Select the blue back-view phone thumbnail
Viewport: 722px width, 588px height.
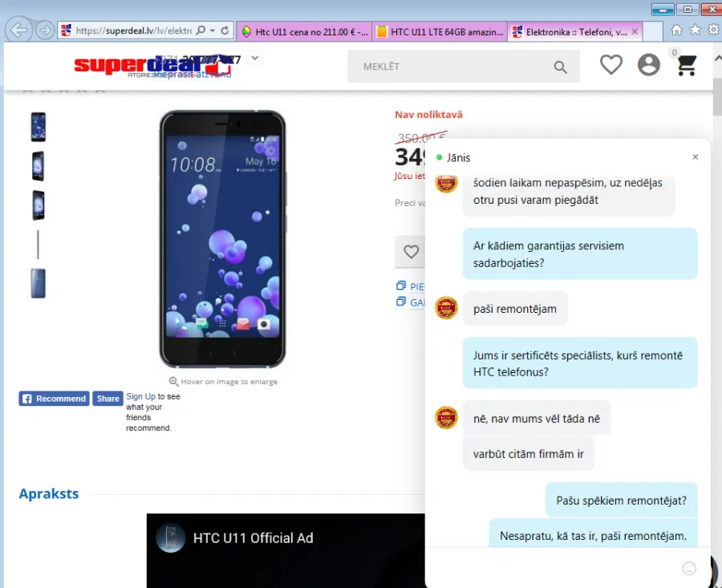coord(39,283)
